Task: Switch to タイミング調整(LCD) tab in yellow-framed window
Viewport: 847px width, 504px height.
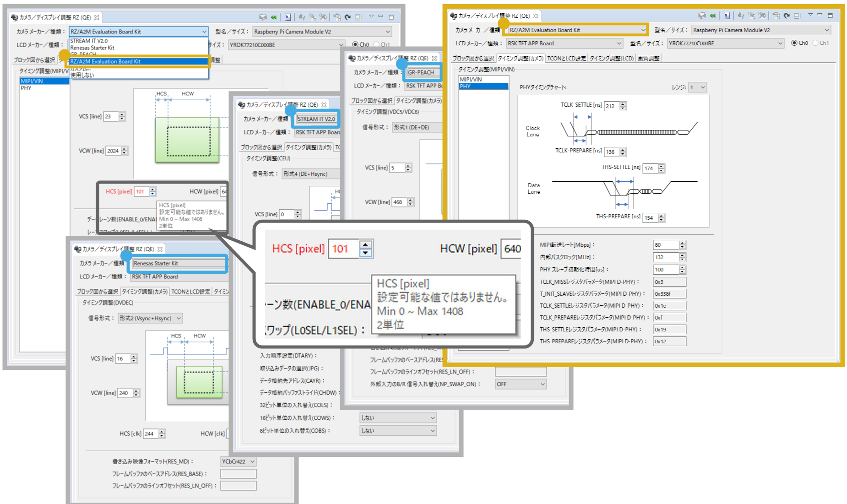Action: (611, 58)
